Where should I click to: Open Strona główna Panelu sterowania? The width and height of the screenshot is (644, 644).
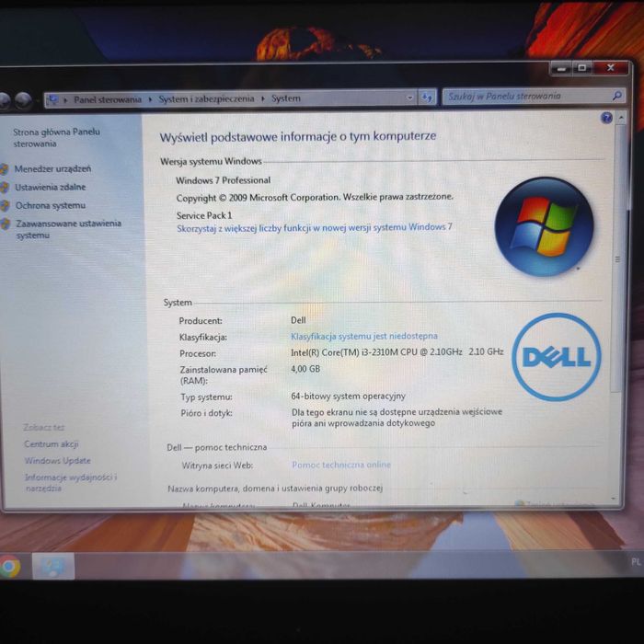56,138
